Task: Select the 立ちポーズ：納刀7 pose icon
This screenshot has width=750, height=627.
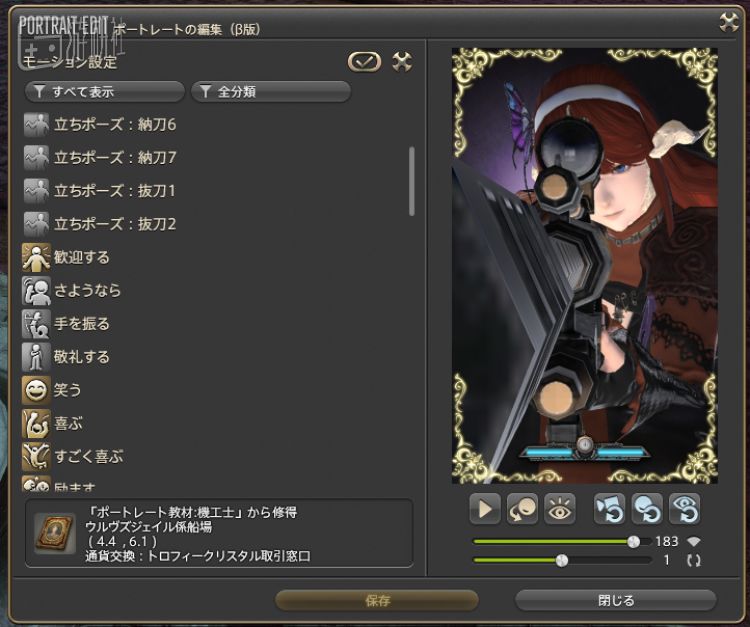Action: (36, 157)
